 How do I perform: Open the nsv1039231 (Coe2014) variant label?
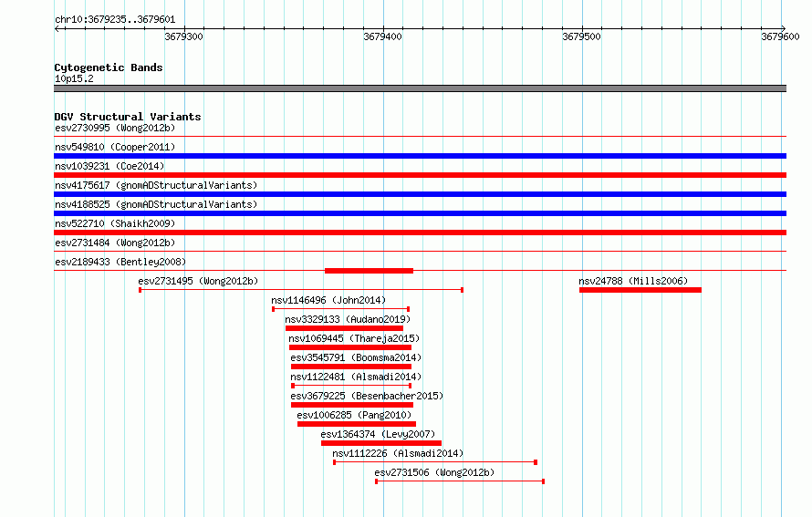point(109,166)
